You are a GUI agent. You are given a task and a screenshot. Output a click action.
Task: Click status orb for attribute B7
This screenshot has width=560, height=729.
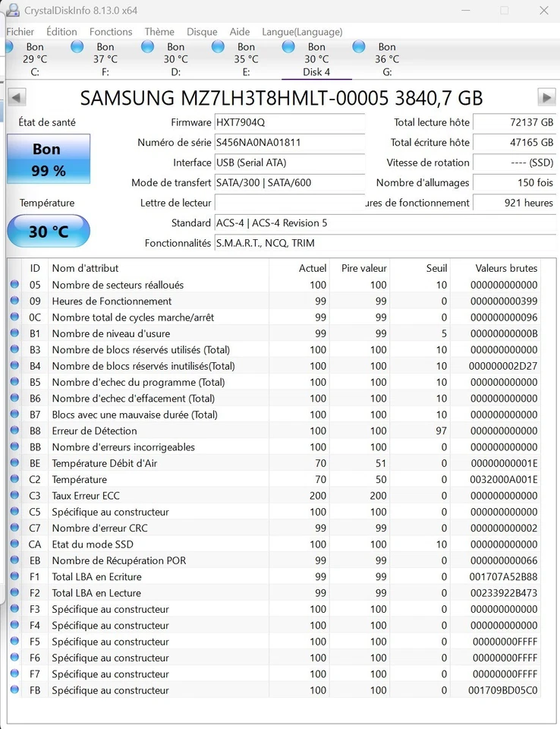tap(14, 414)
